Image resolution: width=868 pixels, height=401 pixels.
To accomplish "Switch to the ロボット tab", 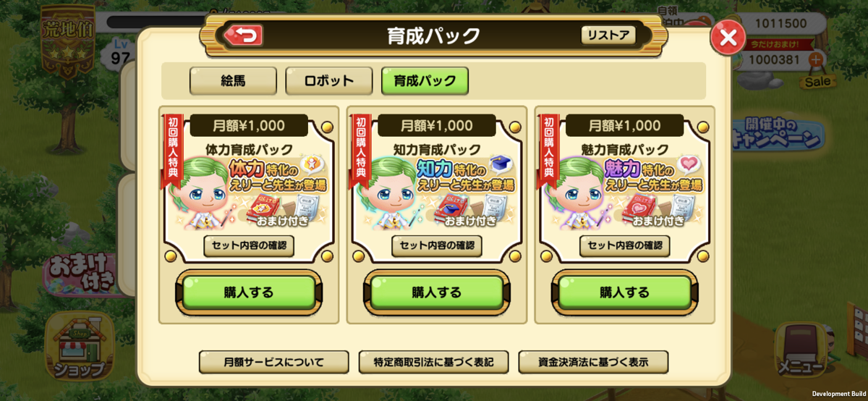I will (x=328, y=81).
